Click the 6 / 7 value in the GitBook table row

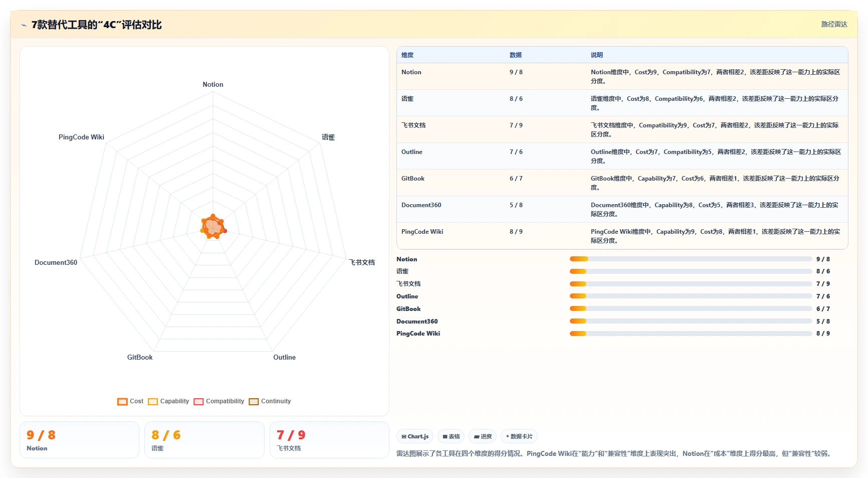[x=516, y=179]
